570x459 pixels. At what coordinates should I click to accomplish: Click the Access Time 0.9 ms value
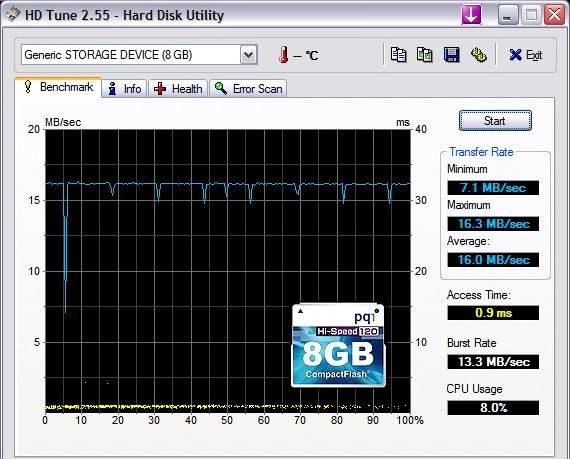pyautogui.click(x=493, y=313)
